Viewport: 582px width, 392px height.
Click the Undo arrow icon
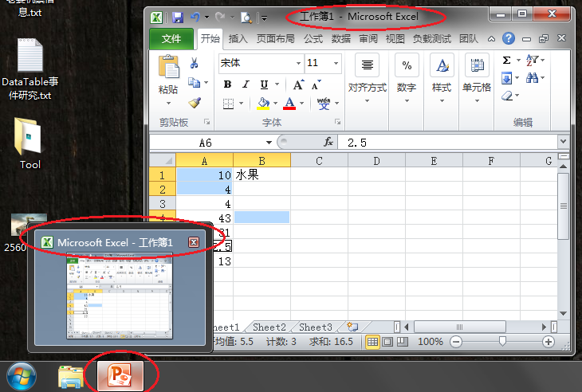click(195, 17)
